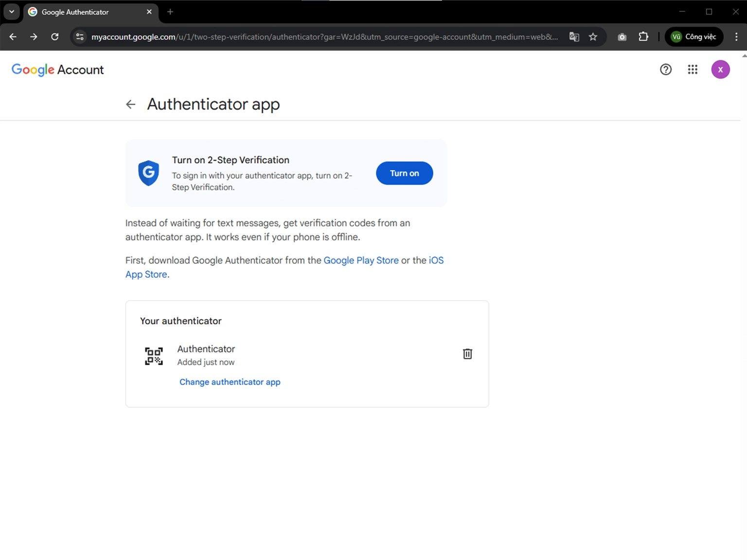Open the browser Extensions puzzle icon
The width and height of the screenshot is (747, 560).
point(643,37)
